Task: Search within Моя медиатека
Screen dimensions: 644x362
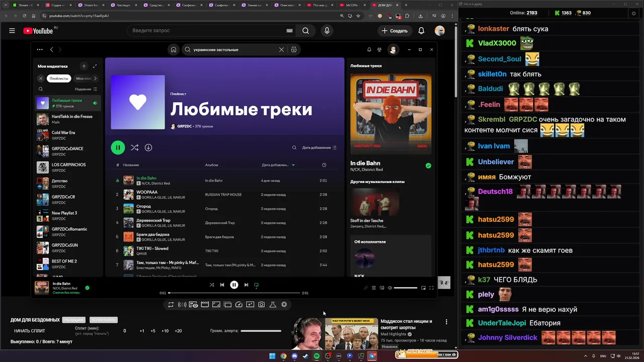Action: click(x=41, y=89)
